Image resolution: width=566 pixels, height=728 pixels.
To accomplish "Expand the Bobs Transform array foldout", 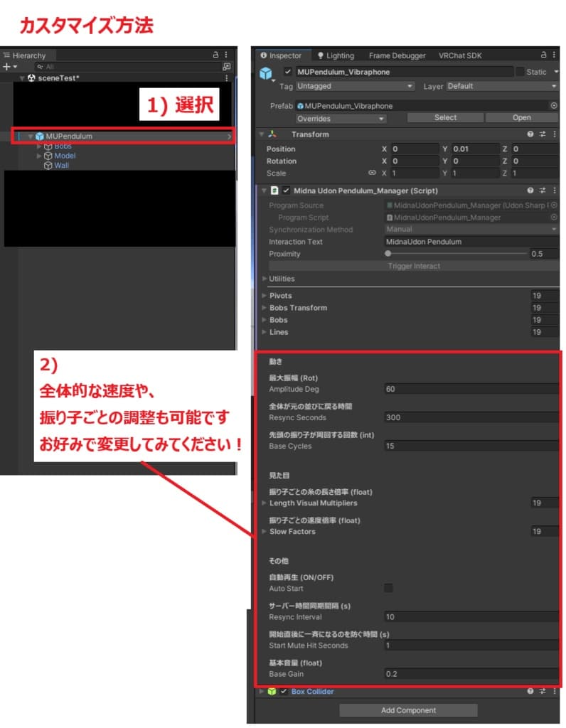I will click(x=265, y=307).
